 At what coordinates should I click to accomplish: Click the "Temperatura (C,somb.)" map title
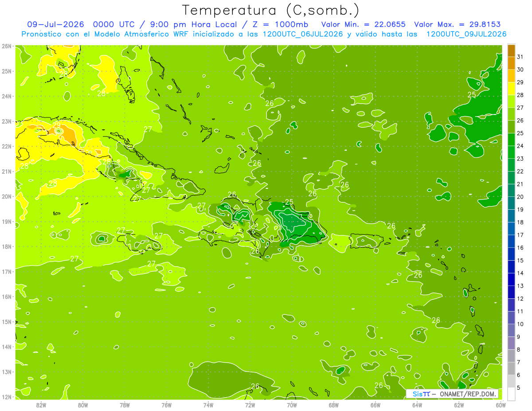(270, 10)
